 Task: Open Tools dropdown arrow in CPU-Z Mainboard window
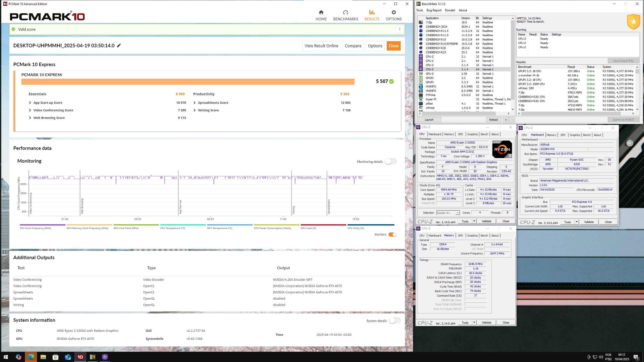click(577, 222)
